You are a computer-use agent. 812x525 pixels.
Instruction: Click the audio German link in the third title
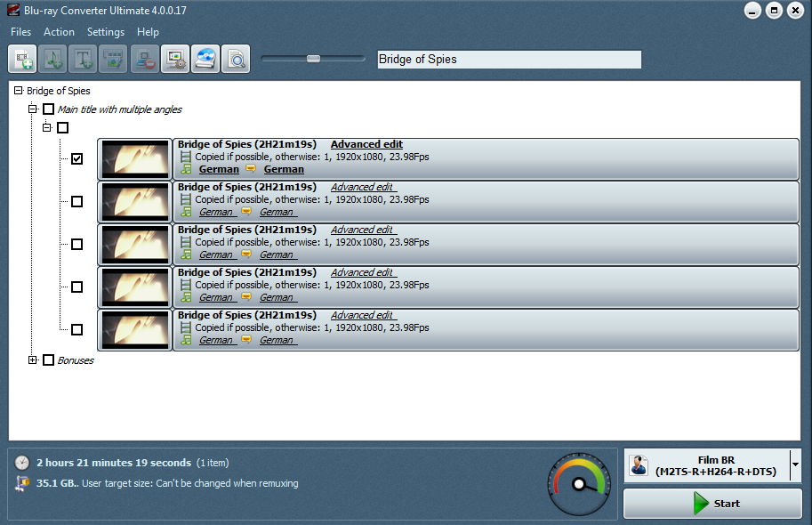click(217, 255)
